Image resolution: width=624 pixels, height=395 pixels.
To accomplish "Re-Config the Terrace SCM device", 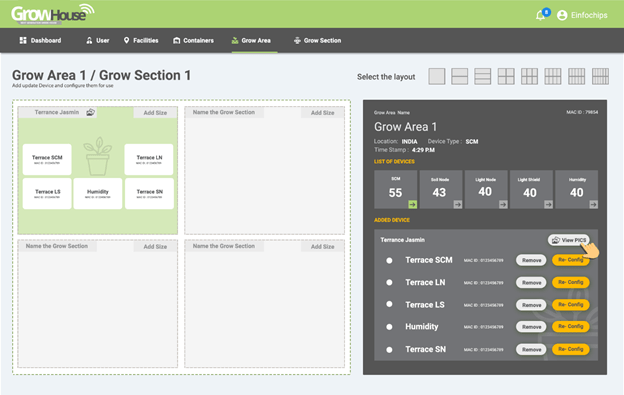I will coord(571,260).
